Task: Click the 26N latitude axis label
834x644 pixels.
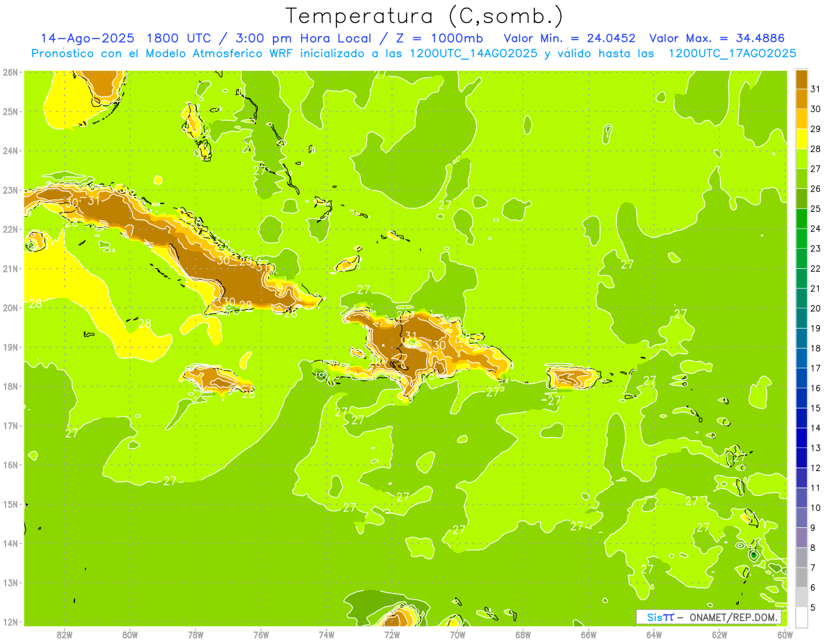Action: point(10,72)
